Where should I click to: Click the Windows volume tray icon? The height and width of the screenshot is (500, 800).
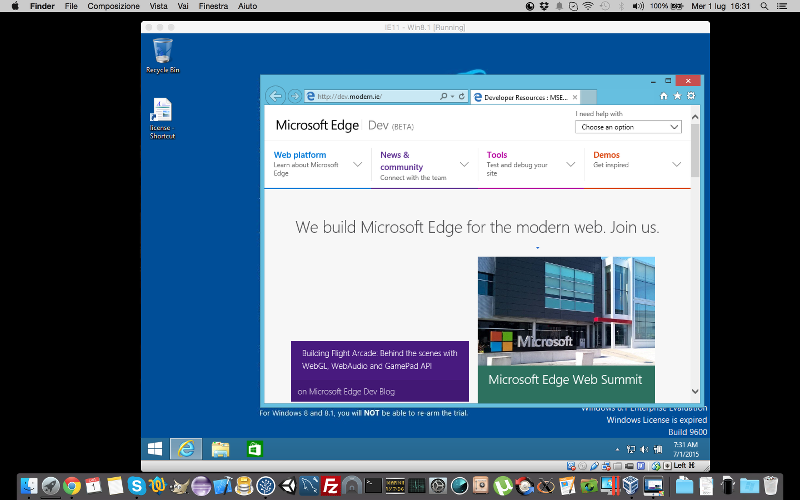pyautogui.click(x=644, y=449)
